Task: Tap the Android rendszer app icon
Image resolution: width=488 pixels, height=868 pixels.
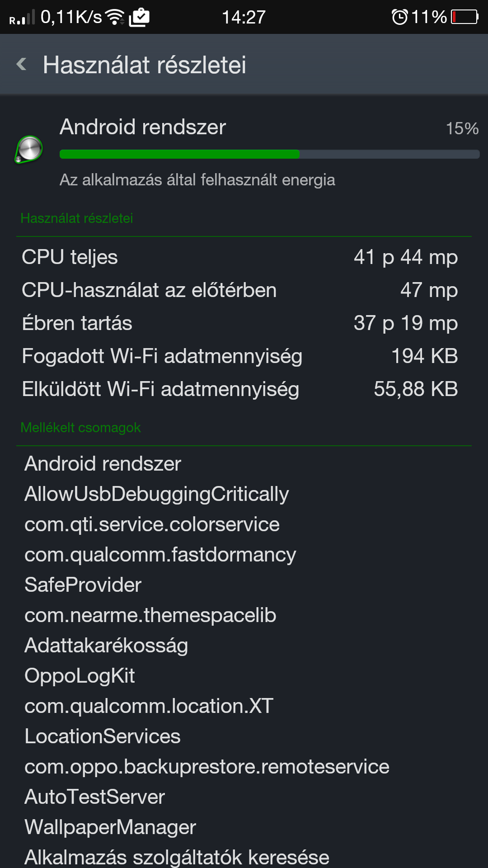Action: 29,150
